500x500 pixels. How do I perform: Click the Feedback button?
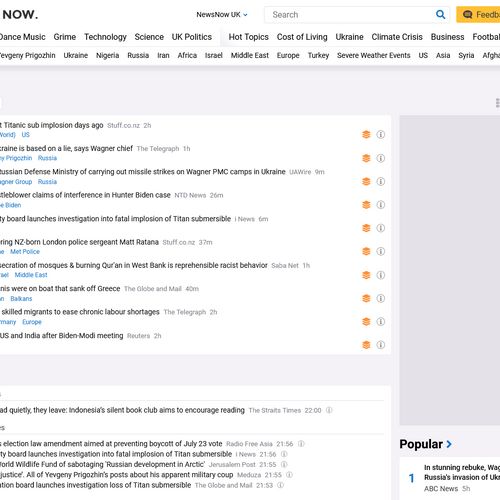478,15
